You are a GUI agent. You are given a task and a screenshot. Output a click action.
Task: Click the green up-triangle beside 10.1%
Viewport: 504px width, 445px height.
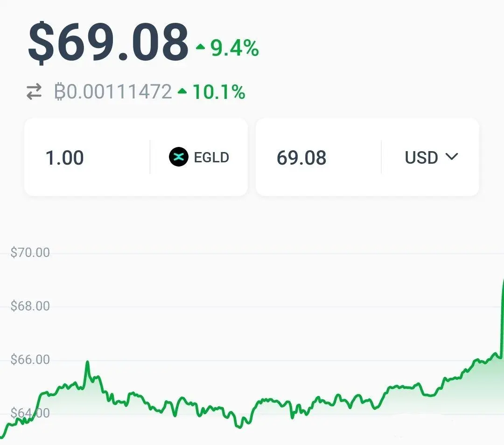(182, 91)
